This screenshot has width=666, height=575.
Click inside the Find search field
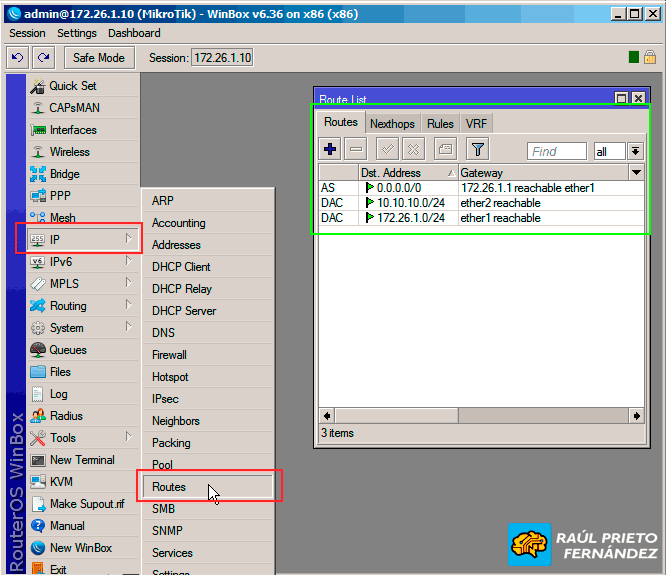pyautogui.click(x=556, y=151)
